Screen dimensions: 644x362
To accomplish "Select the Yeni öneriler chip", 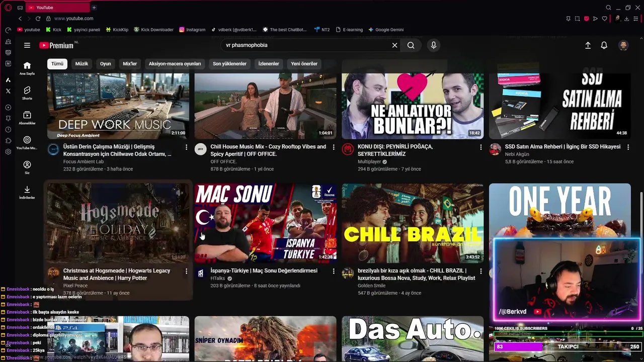I will [304, 64].
